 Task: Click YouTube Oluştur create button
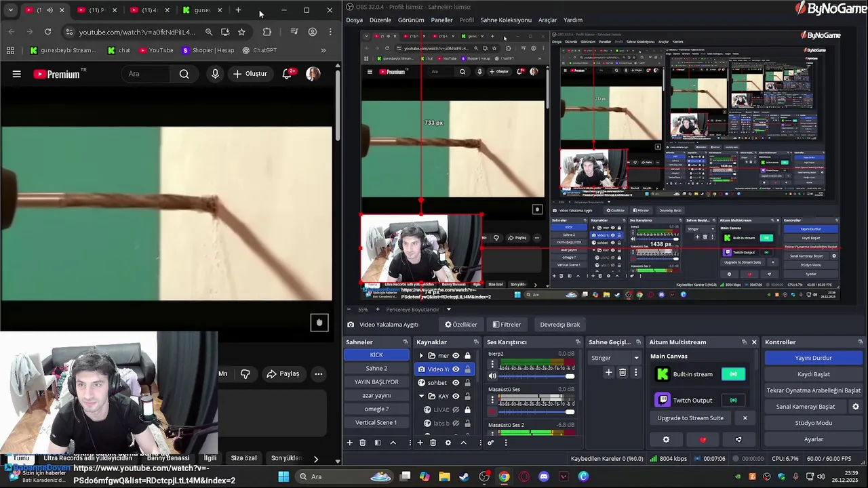coord(250,73)
